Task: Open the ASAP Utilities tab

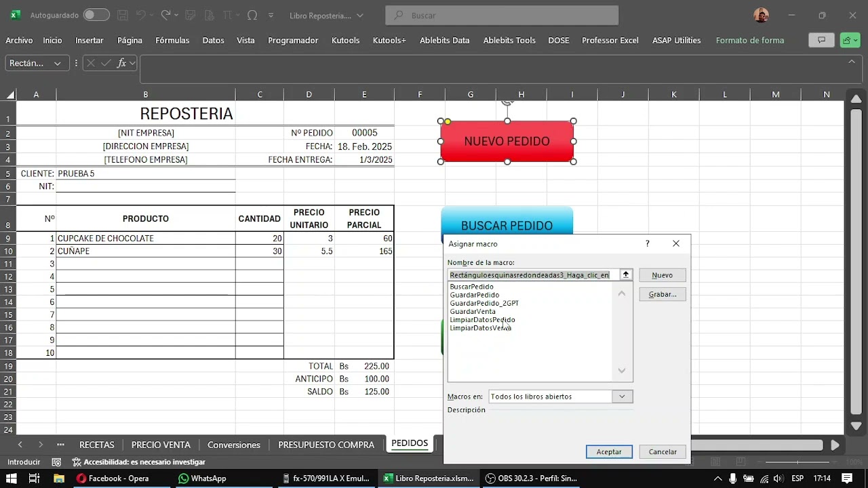Action: (677, 40)
